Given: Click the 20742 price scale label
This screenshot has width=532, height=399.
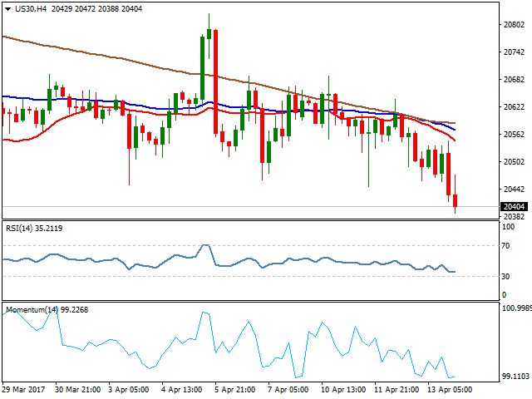Looking at the screenshot, I should tap(514, 52).
